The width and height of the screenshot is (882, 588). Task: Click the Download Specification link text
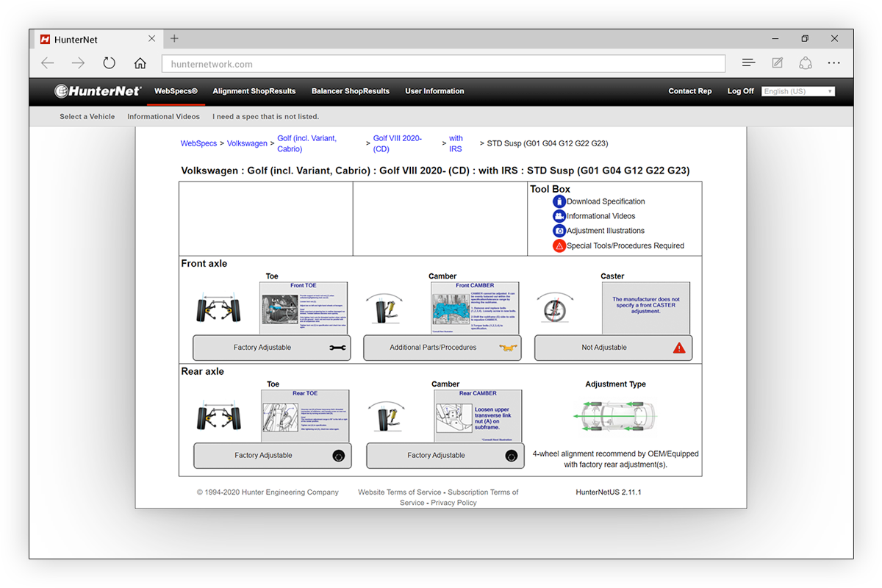[606, 201]
